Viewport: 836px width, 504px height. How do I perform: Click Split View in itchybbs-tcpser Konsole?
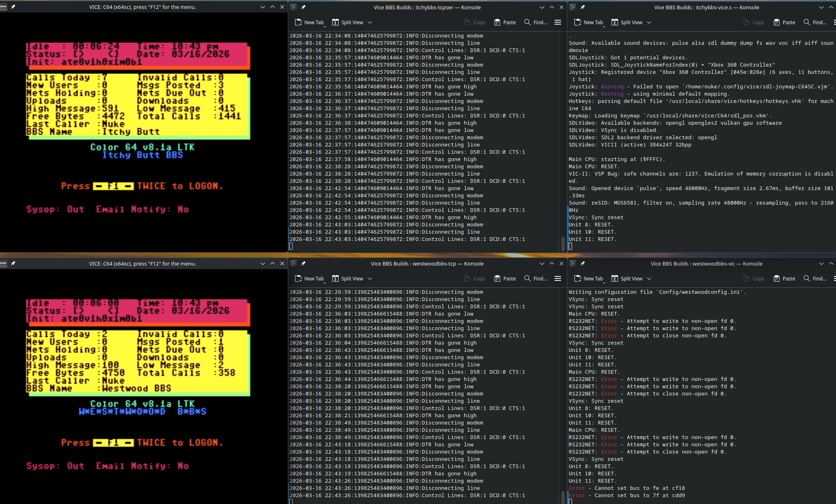pyautogui.click(x=347, y=22)
